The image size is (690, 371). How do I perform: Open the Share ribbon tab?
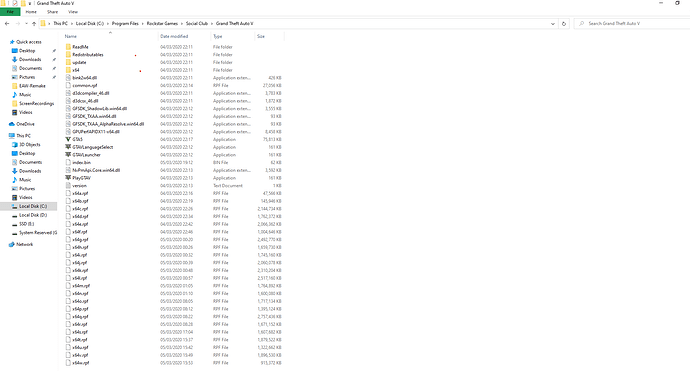[x=52, y=12]
